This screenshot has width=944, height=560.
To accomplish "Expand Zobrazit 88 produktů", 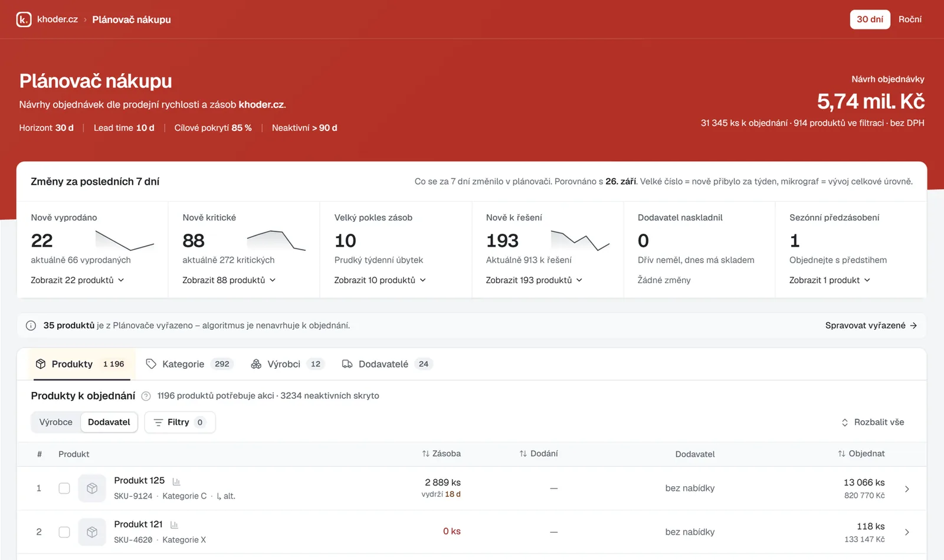I will coord(229,280).
